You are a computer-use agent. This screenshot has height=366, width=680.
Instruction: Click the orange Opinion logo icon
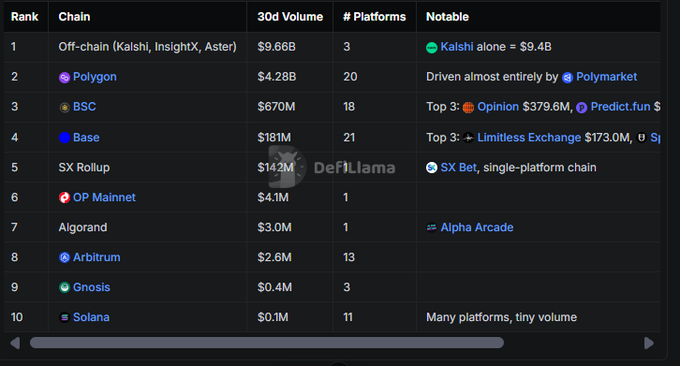468,108
